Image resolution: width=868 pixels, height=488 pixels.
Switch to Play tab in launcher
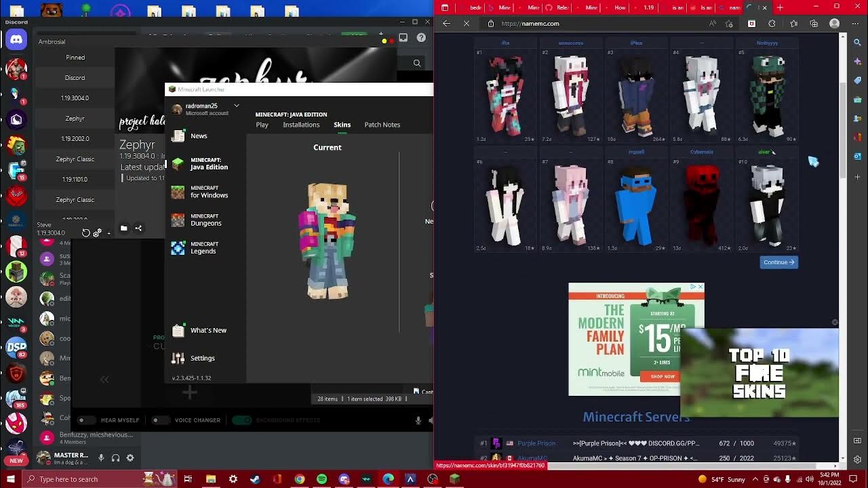coord(262,125)
